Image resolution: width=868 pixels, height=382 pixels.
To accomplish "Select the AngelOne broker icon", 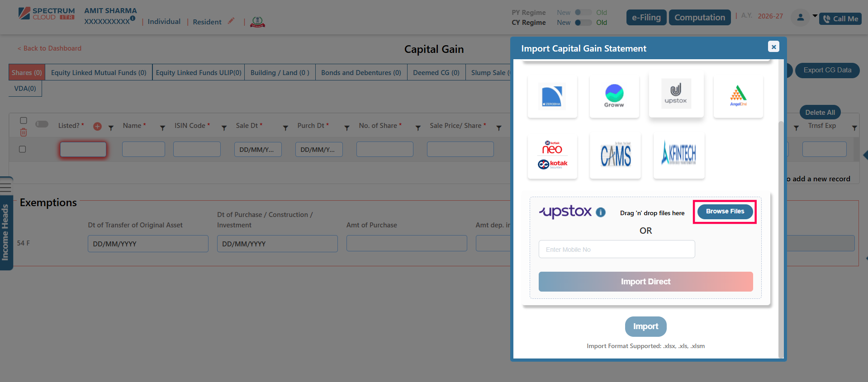I will click(x=738, y=96).
